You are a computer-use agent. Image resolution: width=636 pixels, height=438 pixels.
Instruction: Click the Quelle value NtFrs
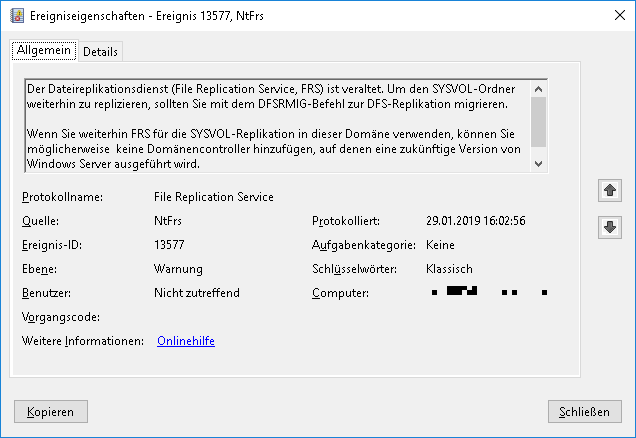(x=168, y=221)
